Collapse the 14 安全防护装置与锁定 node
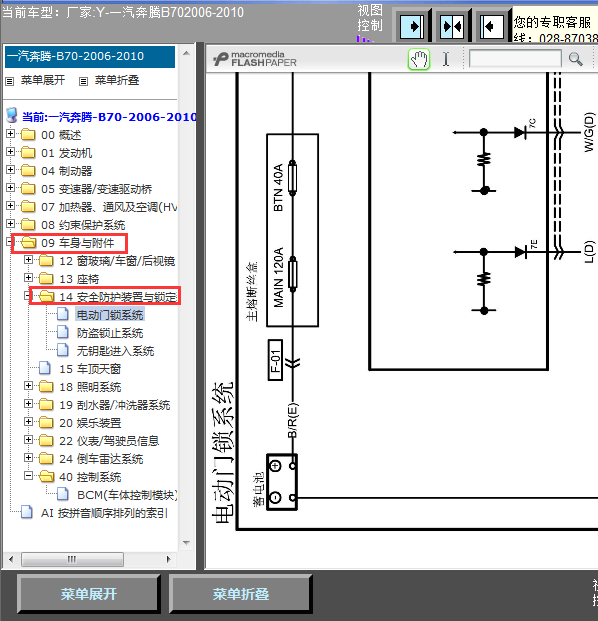 (27, 295)
